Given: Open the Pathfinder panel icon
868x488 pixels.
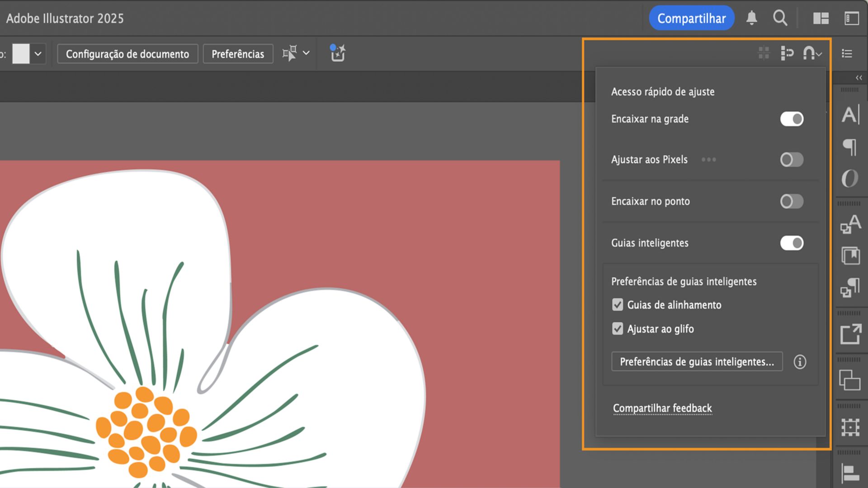Looking at the screenshot, I should click(850, 380).
